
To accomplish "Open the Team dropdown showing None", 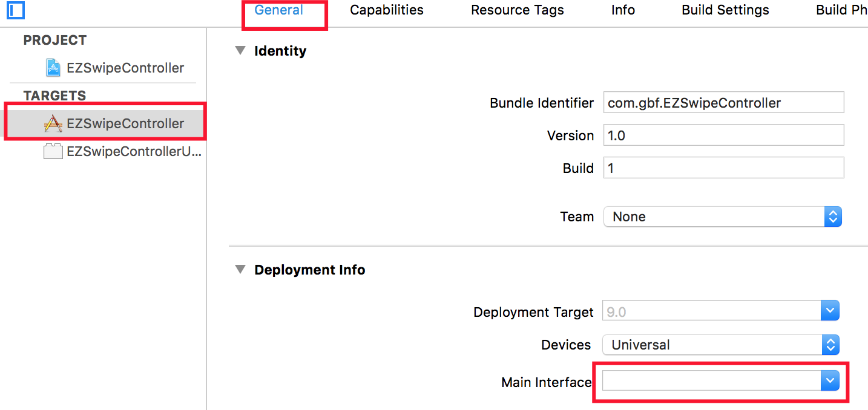I will coord(723,216).
